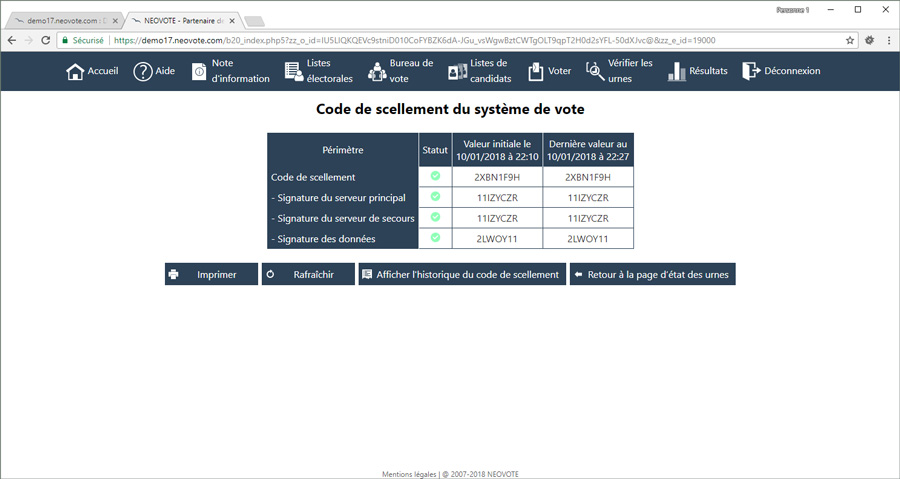This screenshot has height=479, width=900.
Task: Open the Accueil menu item
Action: click(92, 72)
